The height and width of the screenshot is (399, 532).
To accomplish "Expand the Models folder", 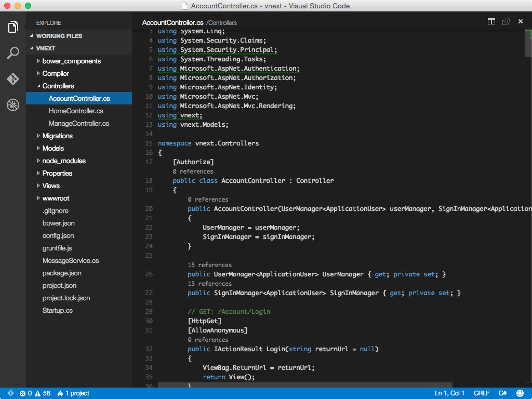I will [79, 148].
